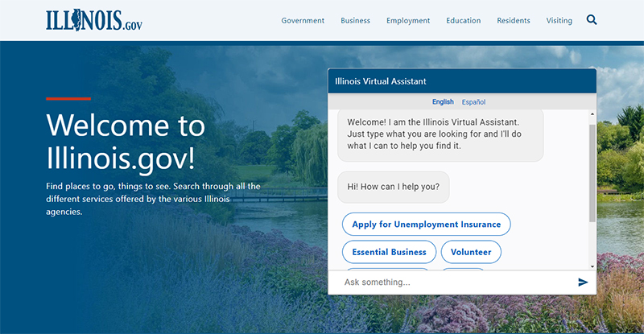Go to homepage via Illinois.gov logo
Viewport: 644px width, 334px height.
pos(94,20)
